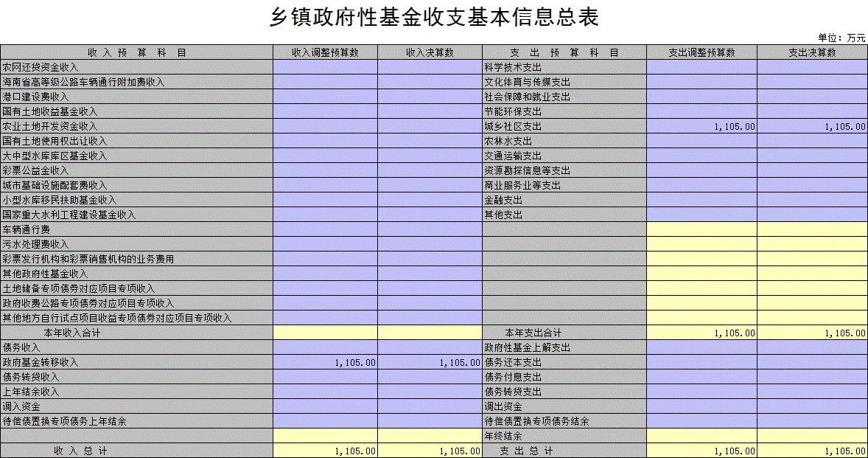Click 支出总计 final accounts value cell
The height and width of the screenshot is (458, 868).
pyautogui.click(x=812, y=451)
